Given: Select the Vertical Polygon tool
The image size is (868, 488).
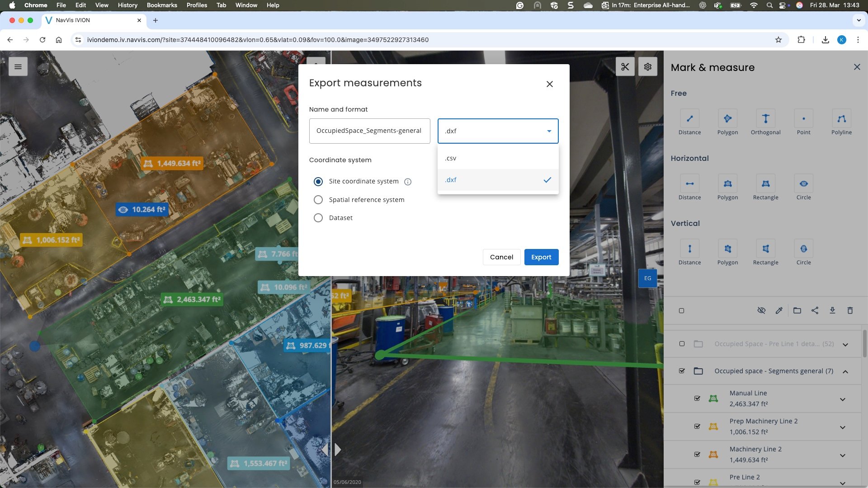Looking at the screenshot, I should 727,249.
